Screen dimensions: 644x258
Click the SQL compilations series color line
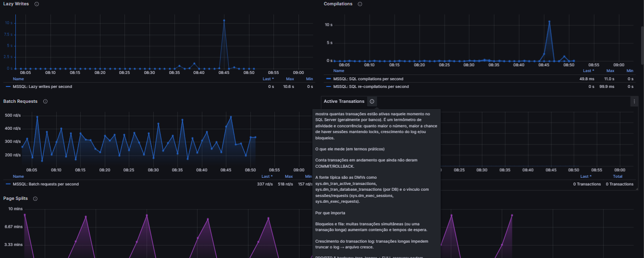point(328,79)
